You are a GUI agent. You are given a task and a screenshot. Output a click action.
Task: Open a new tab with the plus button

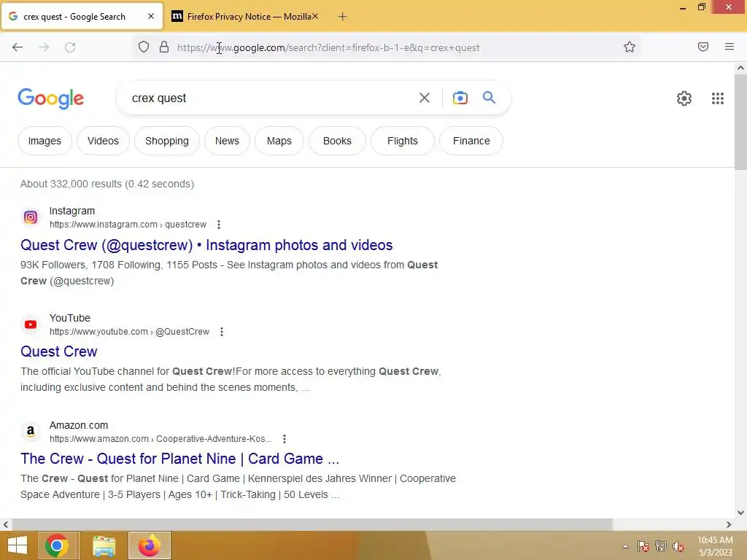pyautogui.click(x=342, y=17)
